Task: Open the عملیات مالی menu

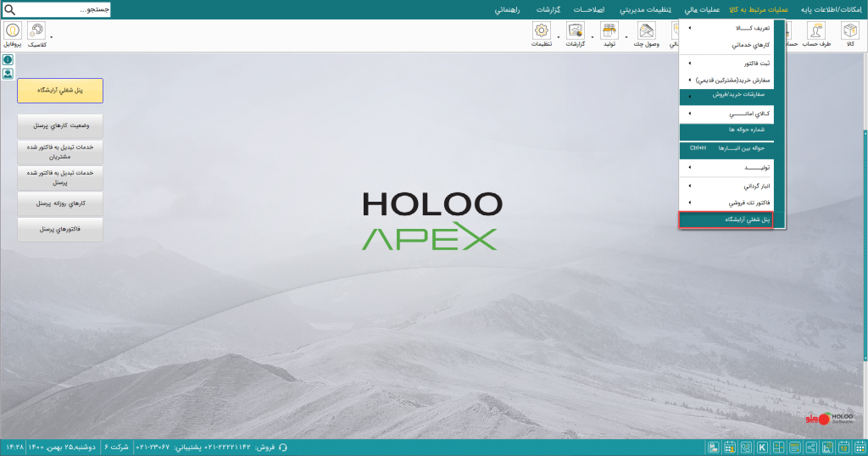Action: click(702, 10)
